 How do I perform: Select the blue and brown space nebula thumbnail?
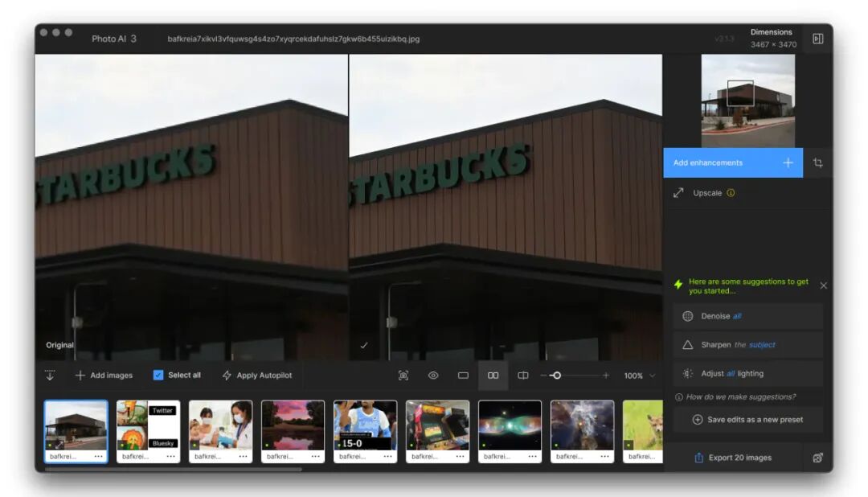click(x=583, y=431)
